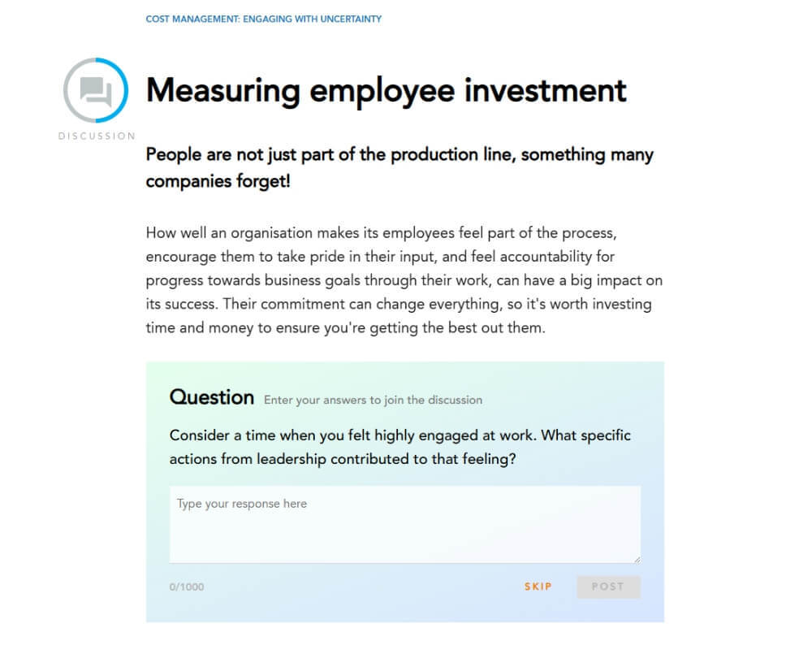Focus the 'Type your response here' text area
The height and width of the screenshot is (658, 812).
point(404,524)
